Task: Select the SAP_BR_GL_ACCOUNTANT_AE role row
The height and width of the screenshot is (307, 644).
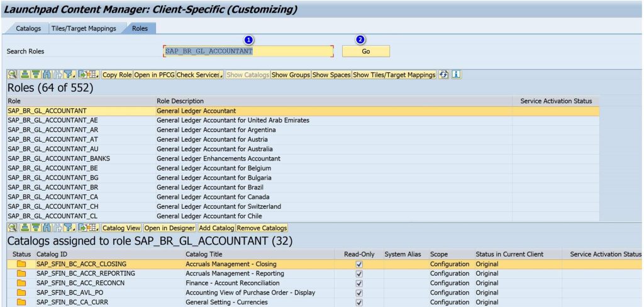Action: coord(303,120)
